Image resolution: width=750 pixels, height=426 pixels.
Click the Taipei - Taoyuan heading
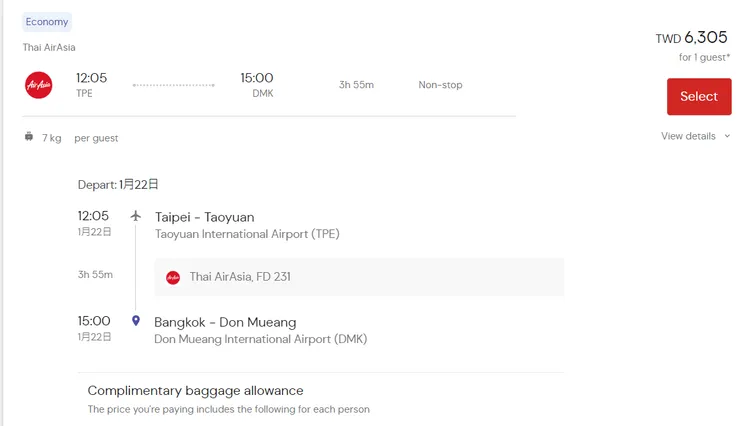pyautogui.click(x=204, y=217)
